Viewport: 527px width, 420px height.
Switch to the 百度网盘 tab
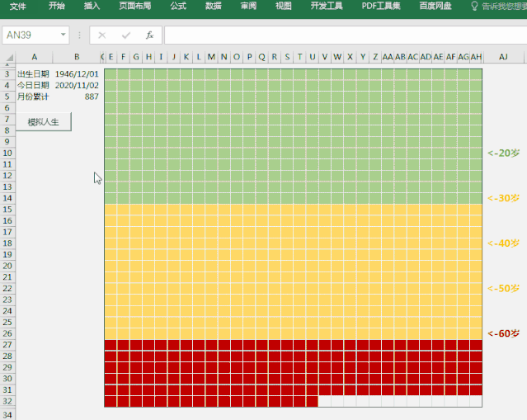(435, 6)
